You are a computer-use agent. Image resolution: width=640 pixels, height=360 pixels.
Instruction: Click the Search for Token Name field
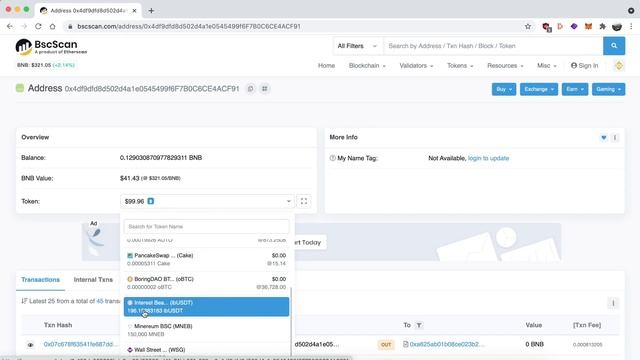pyautogui.click(x=206, y=227)
